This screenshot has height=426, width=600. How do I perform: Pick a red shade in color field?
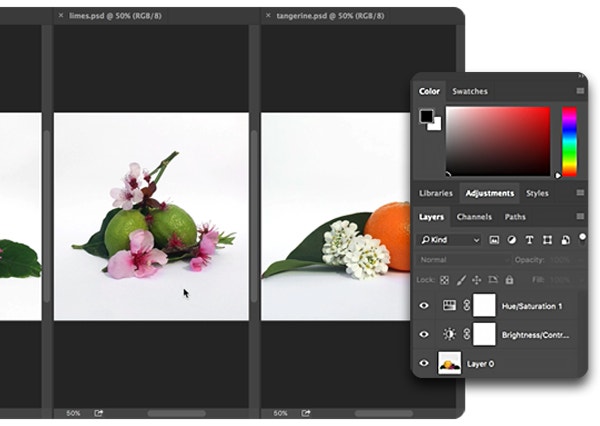coord(498,141)
